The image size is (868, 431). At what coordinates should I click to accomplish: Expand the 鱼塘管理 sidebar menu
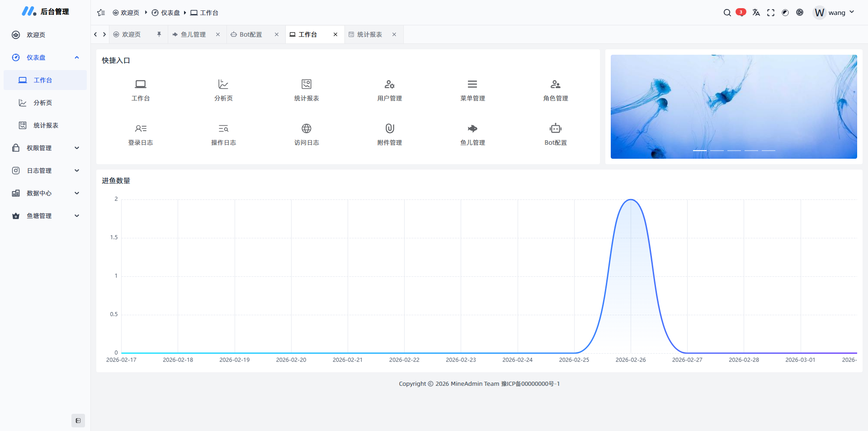[x=45, y=216]
